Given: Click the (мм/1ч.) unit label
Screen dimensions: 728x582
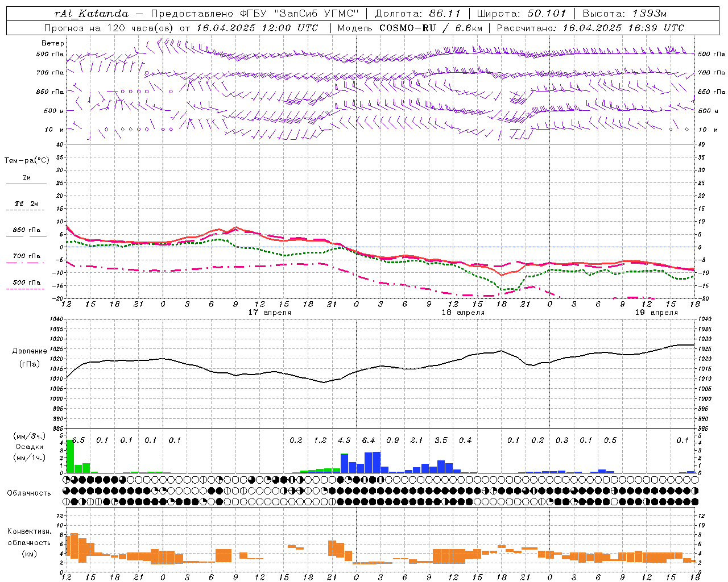Looking at the screenshot, I should pos(30,458).
